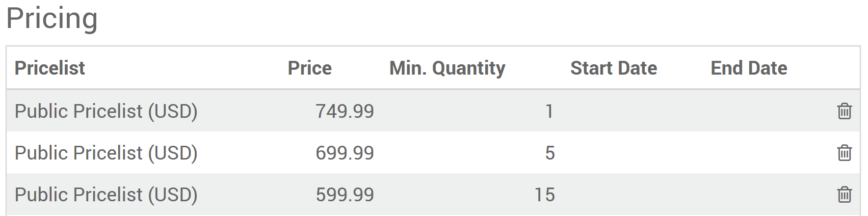Edit the 749.99 price value
This screenshot has width=868, height=216.
click(344, 111)
